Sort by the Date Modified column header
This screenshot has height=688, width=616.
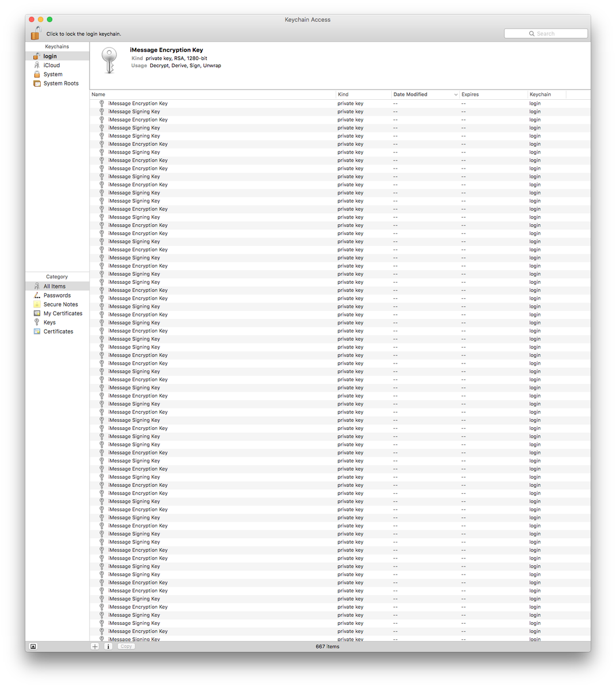coord(425,95)
